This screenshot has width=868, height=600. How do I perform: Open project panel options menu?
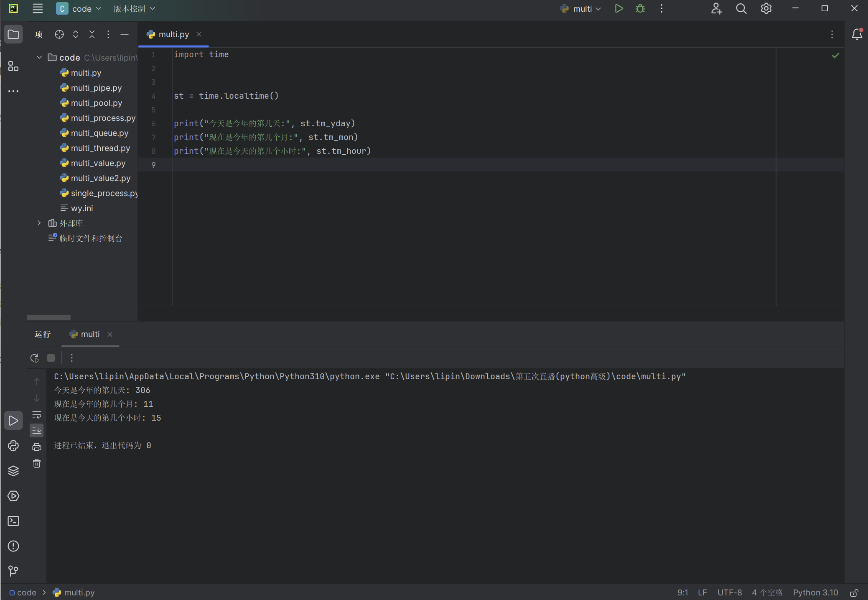(108, 34)
